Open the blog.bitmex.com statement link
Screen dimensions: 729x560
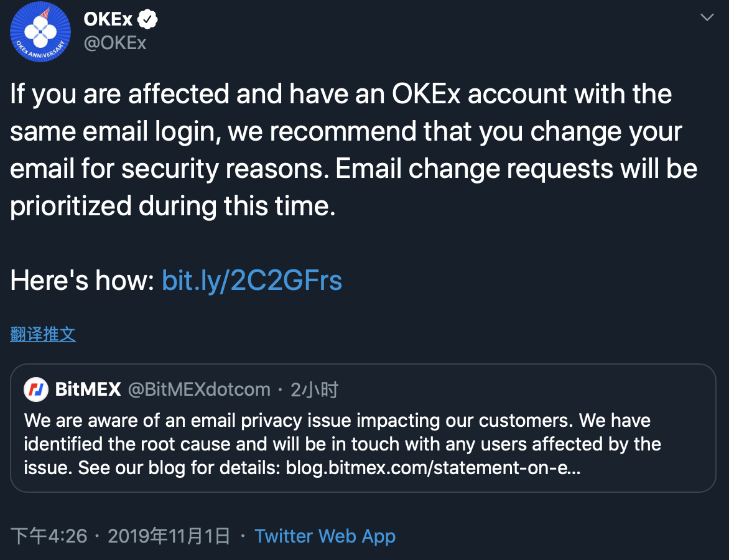[x=433, y=467]
